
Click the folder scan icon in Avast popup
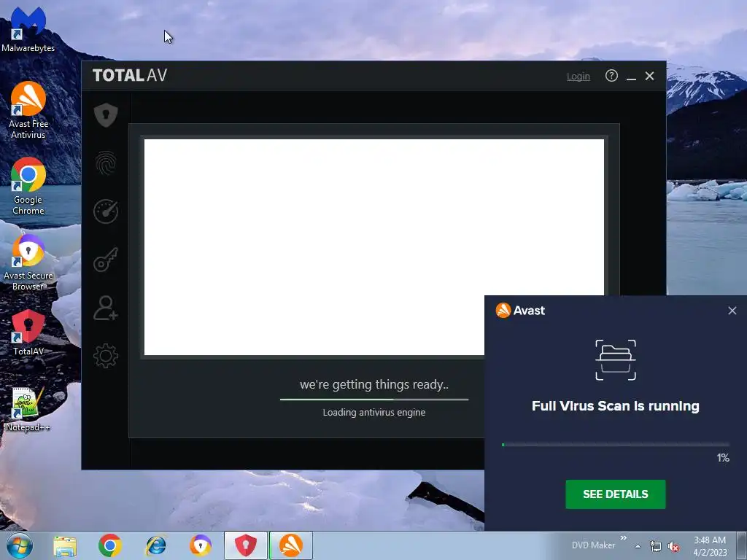(616, 360)
